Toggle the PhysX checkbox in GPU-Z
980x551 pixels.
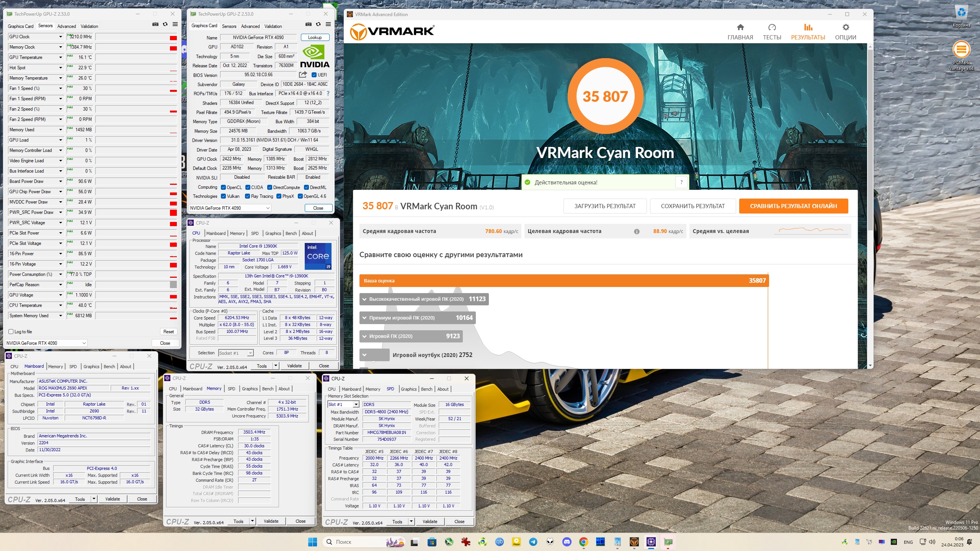(279, 196)
